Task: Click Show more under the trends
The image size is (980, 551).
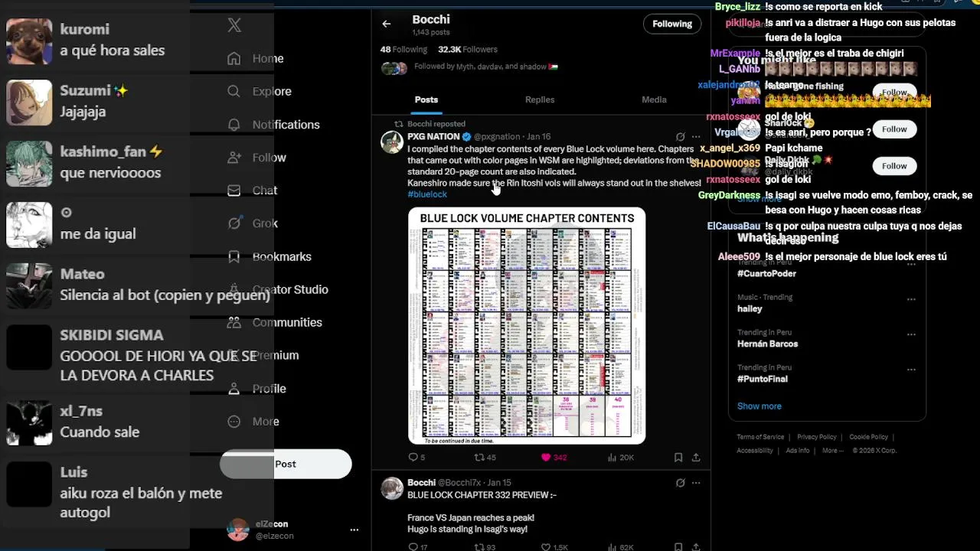Action: [759, 406]
